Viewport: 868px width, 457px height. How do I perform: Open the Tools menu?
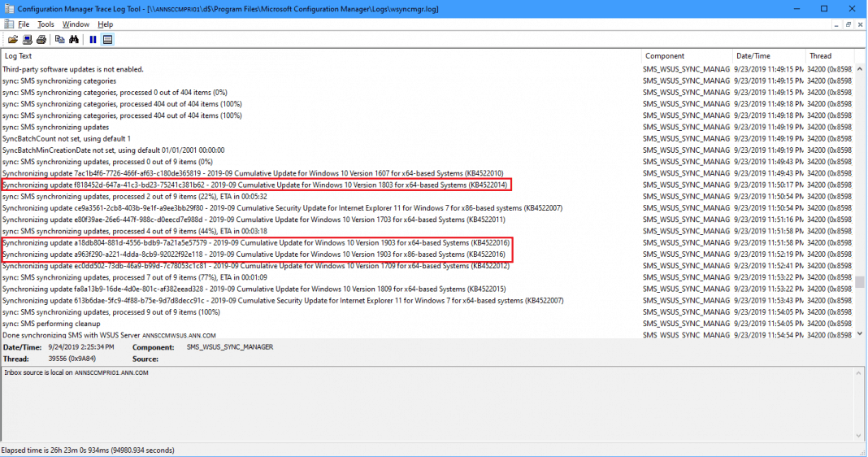tap(46, 24)
